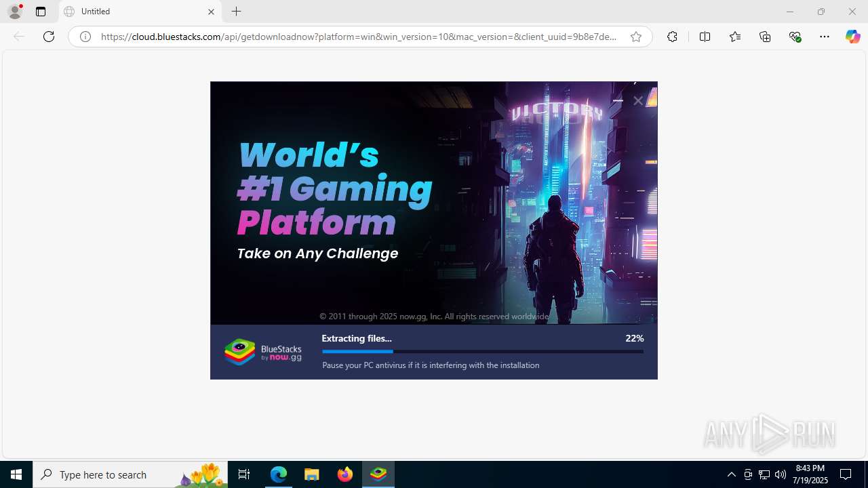This screenshot has width=868, height=488.
Task: Close the Edge browser window
Action: tap(852, 12)
